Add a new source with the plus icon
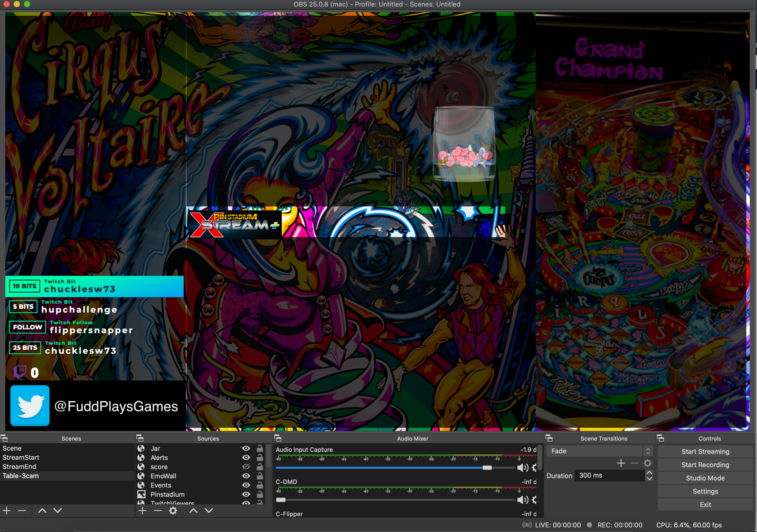The width and height of the screenshot is (757, 532). [142, 511]
